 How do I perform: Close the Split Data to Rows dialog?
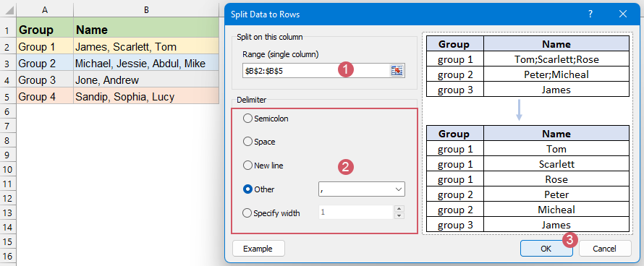[622, 14]
